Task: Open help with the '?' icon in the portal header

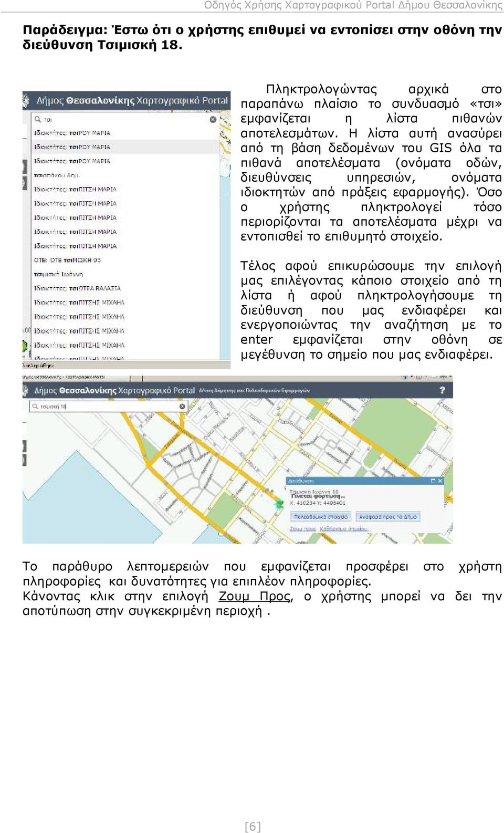Action: coord(442,390)
